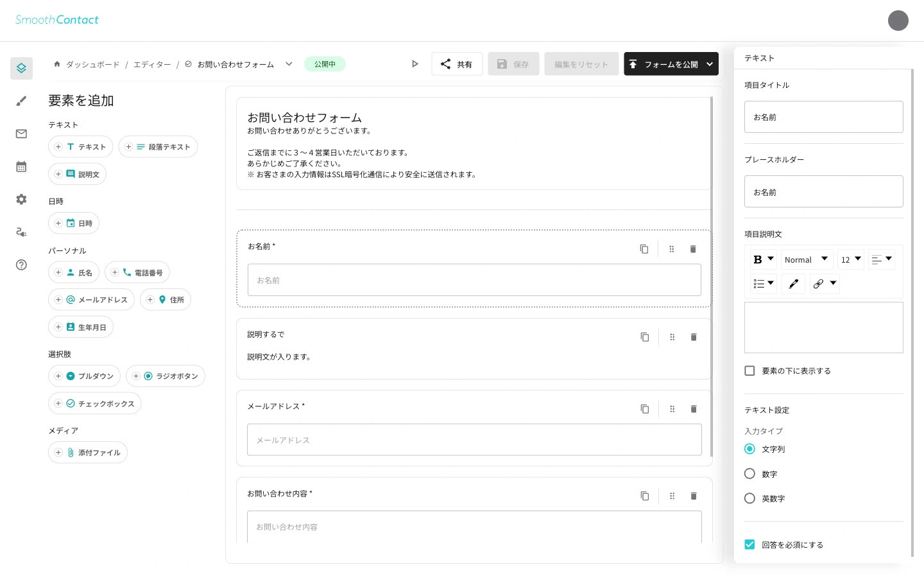Go to ダッシュボード breadcrumb
Viewport: 924px width, 578px height.
coord(92,64)
